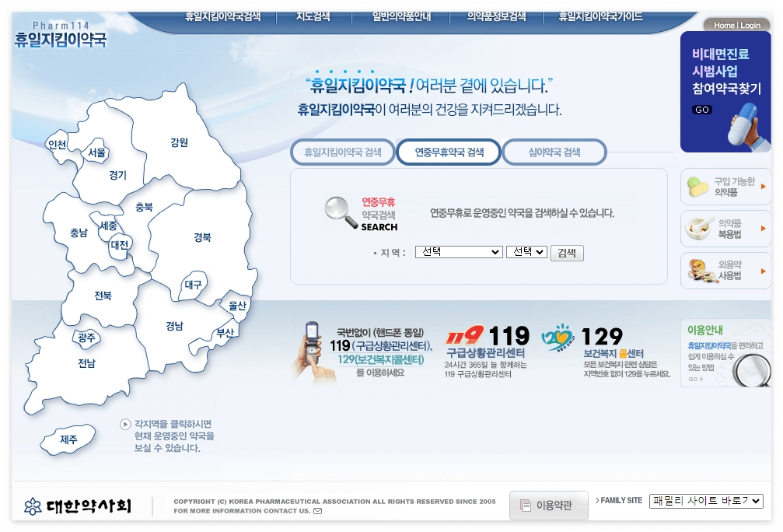This screenshot has height=532, width=783.
Task: Expand 패밀리 사이트 바로가기 dropdown
Action: (x=706, y=501)
